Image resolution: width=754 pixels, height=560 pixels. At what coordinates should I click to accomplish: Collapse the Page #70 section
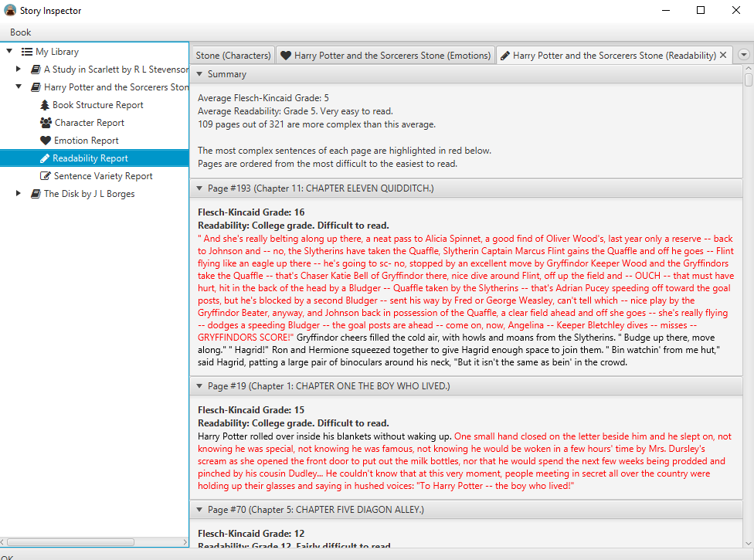click(199, 510)
